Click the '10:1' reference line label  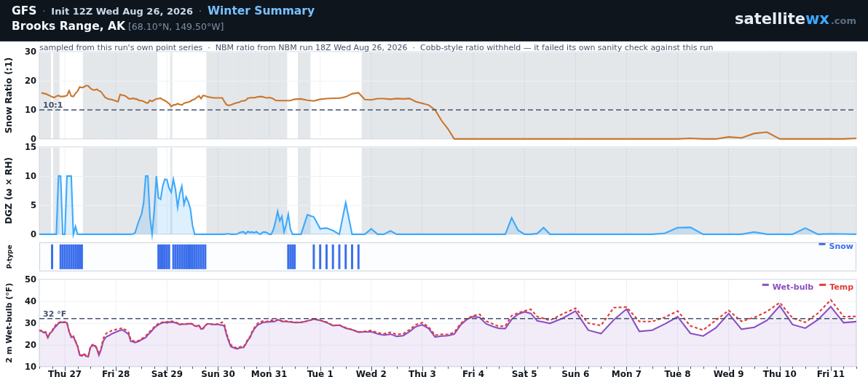(x=53, y=105)
